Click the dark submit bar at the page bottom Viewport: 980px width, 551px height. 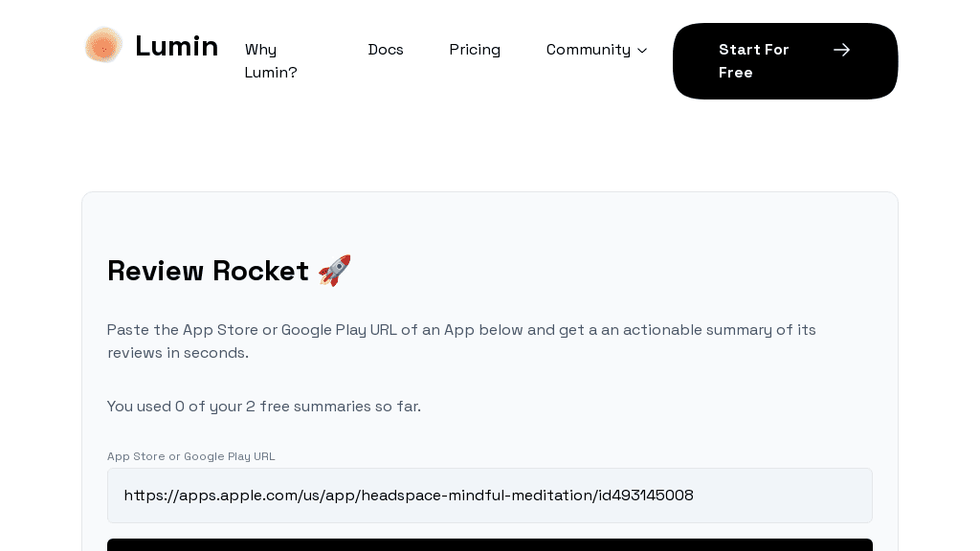tap(489, 547)
